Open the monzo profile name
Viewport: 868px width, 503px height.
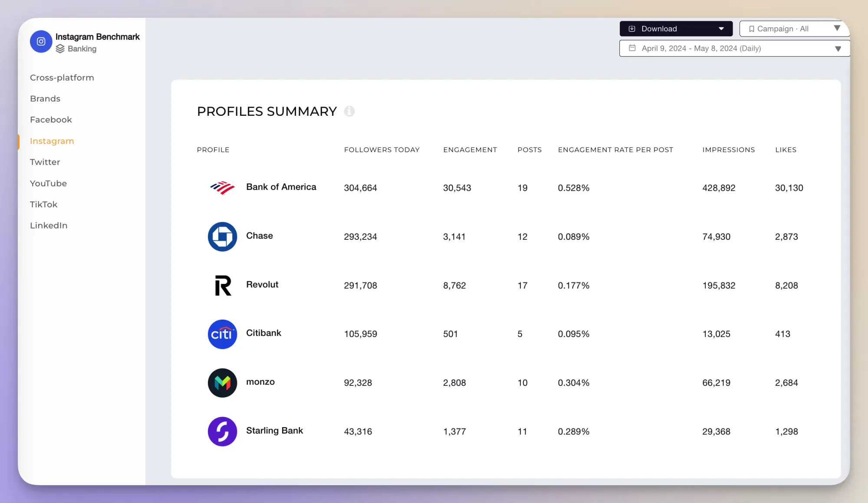click(x=260, y=382)
